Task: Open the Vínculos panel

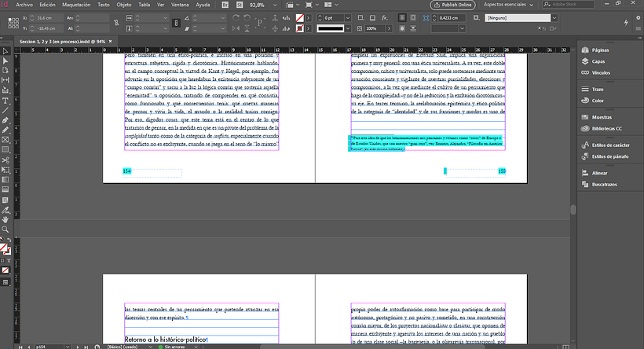Action: (601, 73)
